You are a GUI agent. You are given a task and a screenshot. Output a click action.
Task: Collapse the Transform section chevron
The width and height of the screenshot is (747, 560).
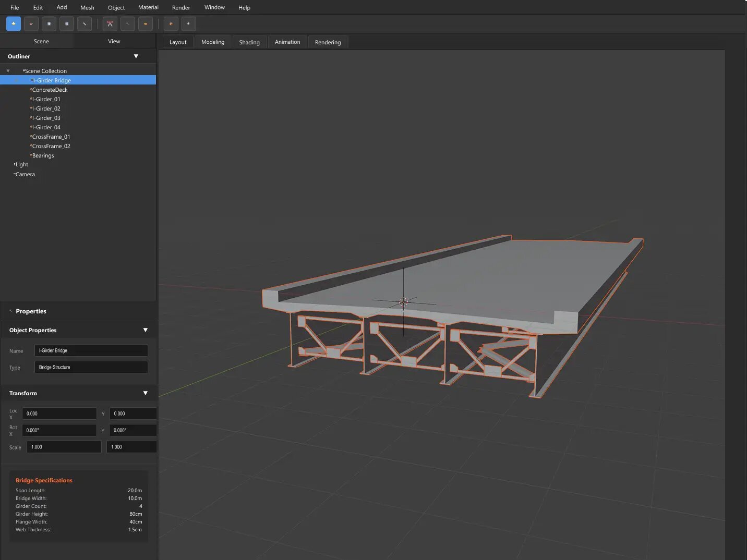146,393
